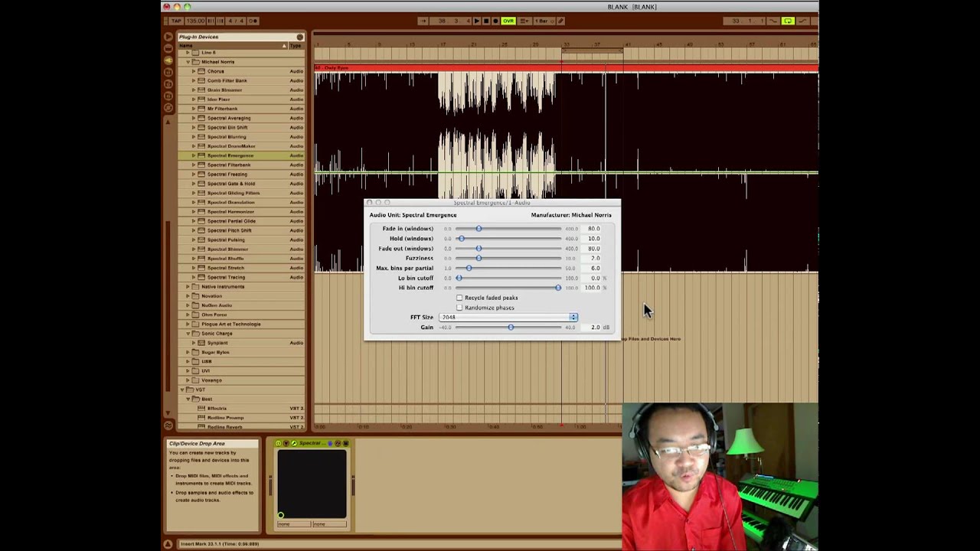Click the Fuzziness slider handle
Image resolution: width=980 pixels, height=551 pixels.
pyautogui.click(x=479, y=259)
